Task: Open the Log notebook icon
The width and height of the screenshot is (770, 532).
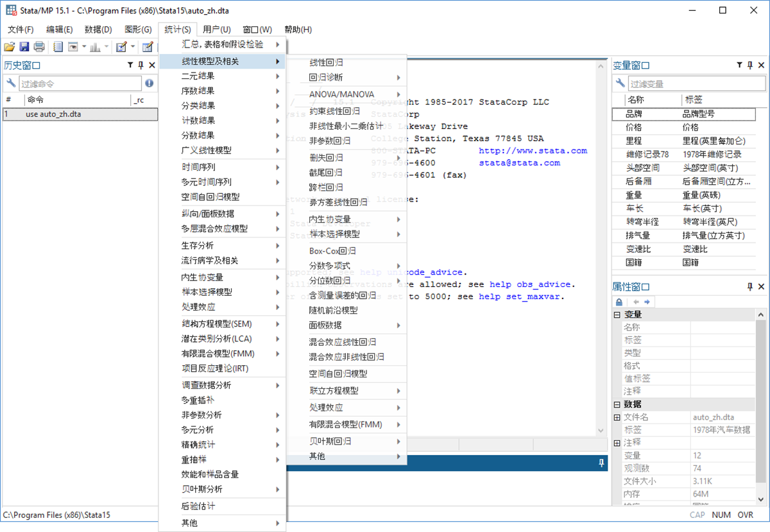Action: click(x=58, y=47)
